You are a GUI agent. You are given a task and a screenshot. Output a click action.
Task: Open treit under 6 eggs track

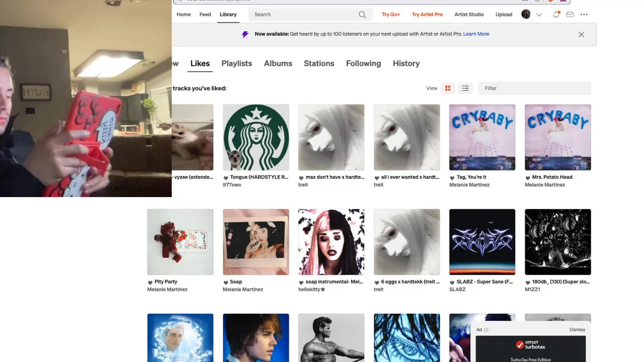click(378, 290)
